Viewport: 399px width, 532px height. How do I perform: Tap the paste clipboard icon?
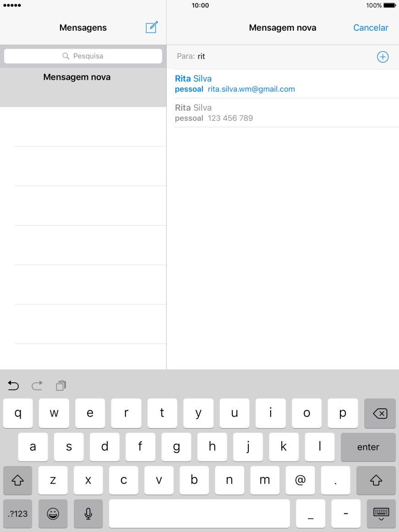tap(61, 385)
